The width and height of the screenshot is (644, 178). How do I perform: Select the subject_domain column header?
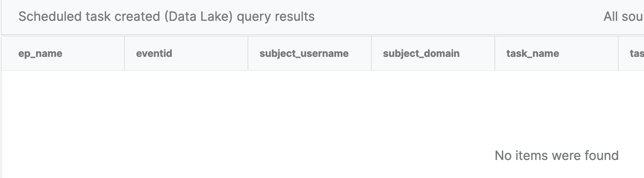[421, 53]
